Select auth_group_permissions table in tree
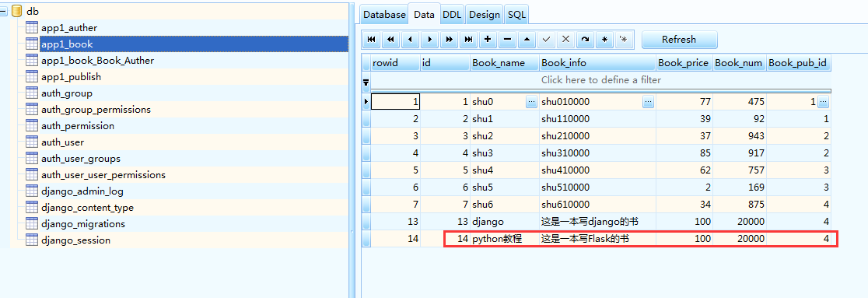This screenshot has height=298, width=868. click(x=96, y=110)
